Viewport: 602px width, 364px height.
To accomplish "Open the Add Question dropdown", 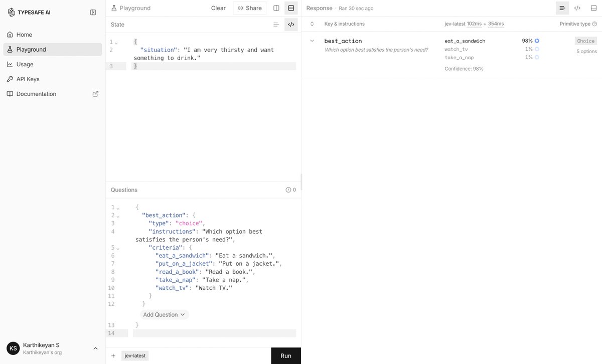I will tap(165, 315).
